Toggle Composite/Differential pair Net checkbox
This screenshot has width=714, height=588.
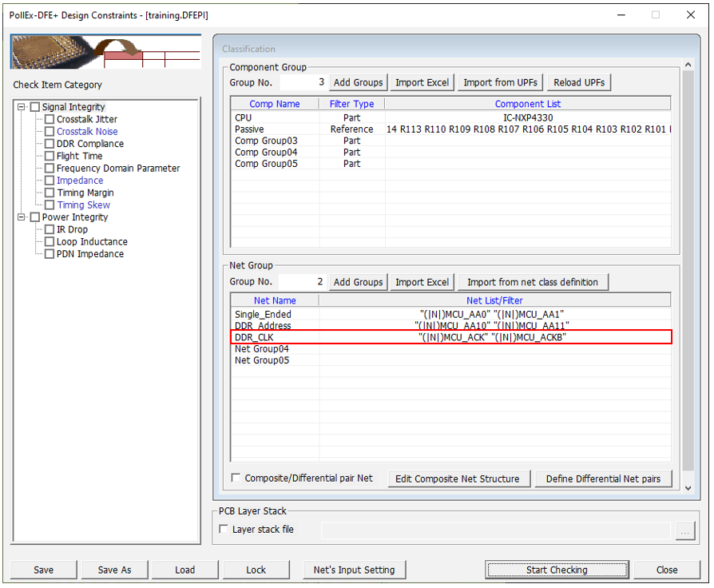(236, 479)
